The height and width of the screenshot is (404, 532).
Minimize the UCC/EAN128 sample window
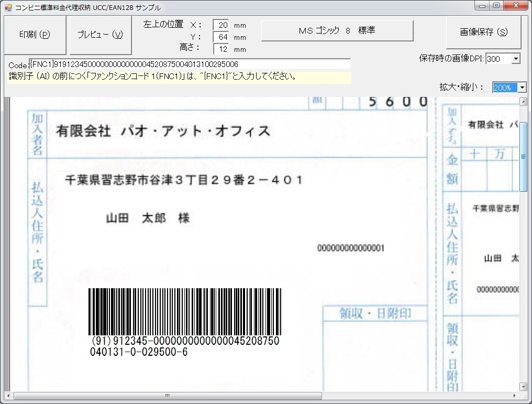[x=482, y=6]
